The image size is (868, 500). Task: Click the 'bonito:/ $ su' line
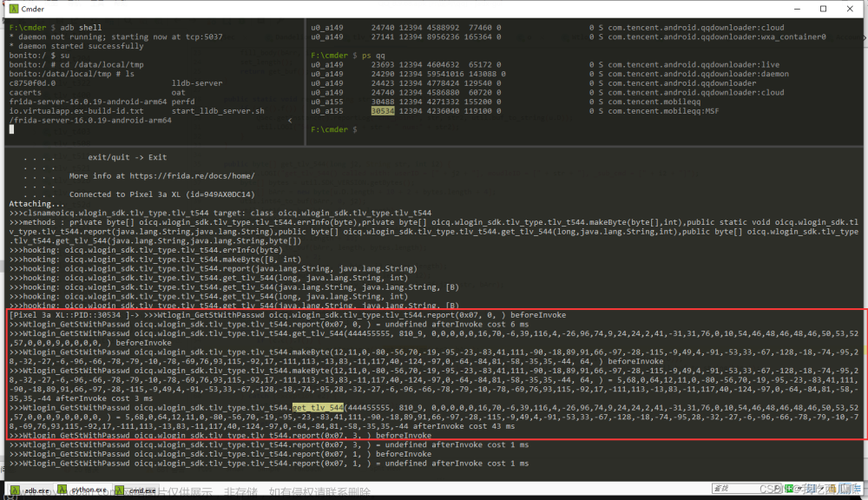tap(39, 56)
